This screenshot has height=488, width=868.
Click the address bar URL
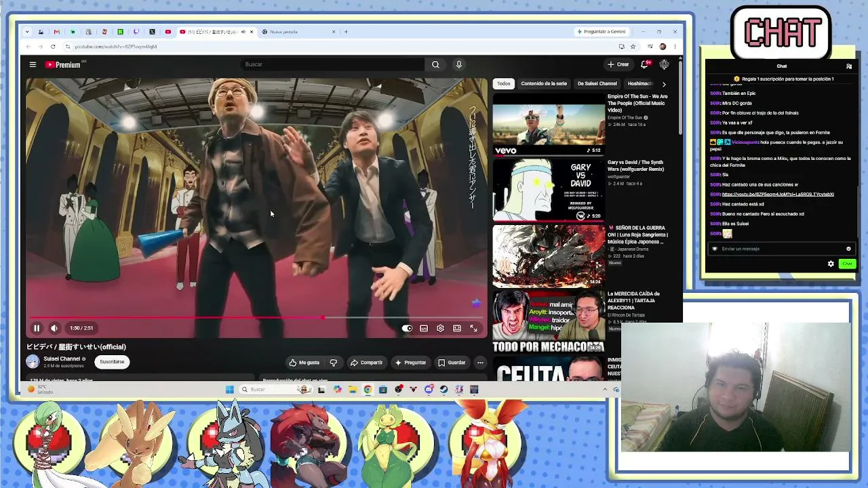(115, 47)
